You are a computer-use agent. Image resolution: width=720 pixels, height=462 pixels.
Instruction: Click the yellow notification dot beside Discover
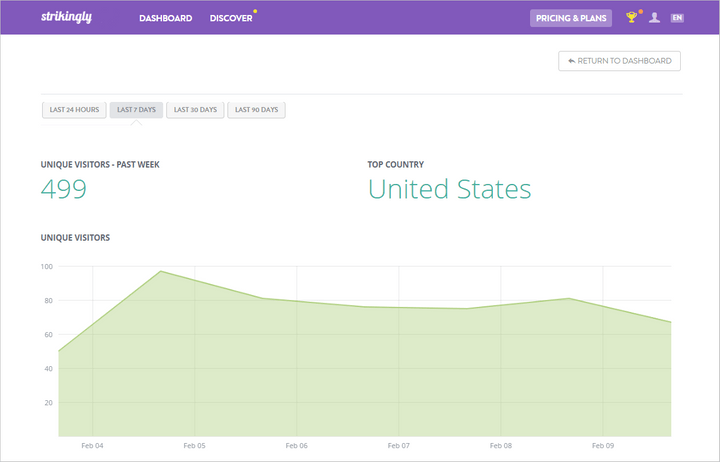(255, 12)
